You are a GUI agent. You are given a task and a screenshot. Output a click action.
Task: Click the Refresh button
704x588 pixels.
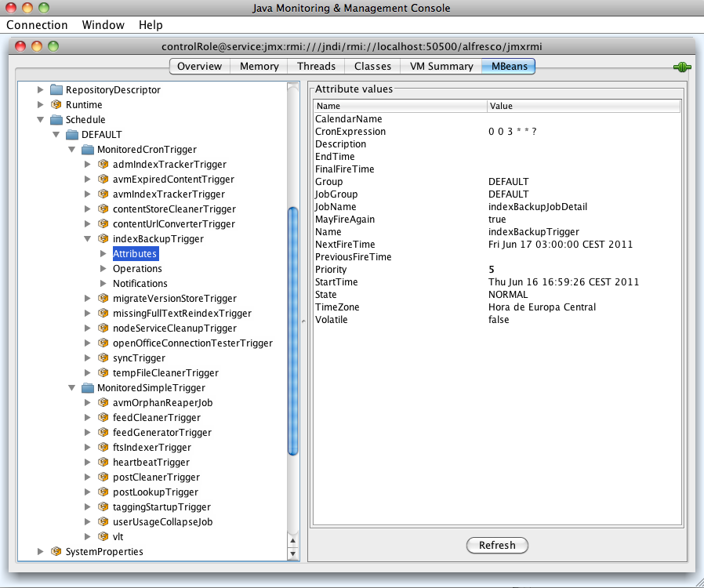click(x=497, y=545)
